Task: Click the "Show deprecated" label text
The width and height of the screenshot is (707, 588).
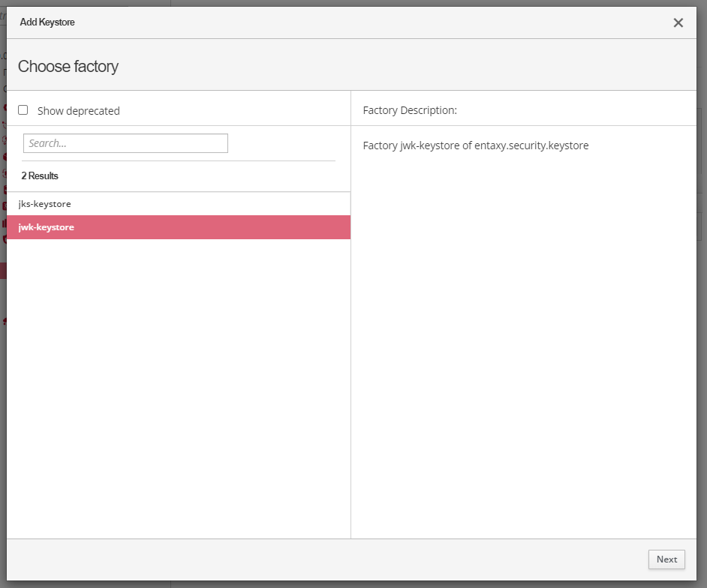Action: point(78,111)
